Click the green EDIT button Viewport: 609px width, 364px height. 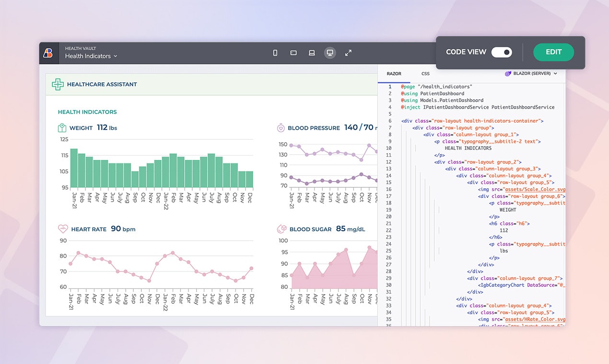click(x=553, y=52)
